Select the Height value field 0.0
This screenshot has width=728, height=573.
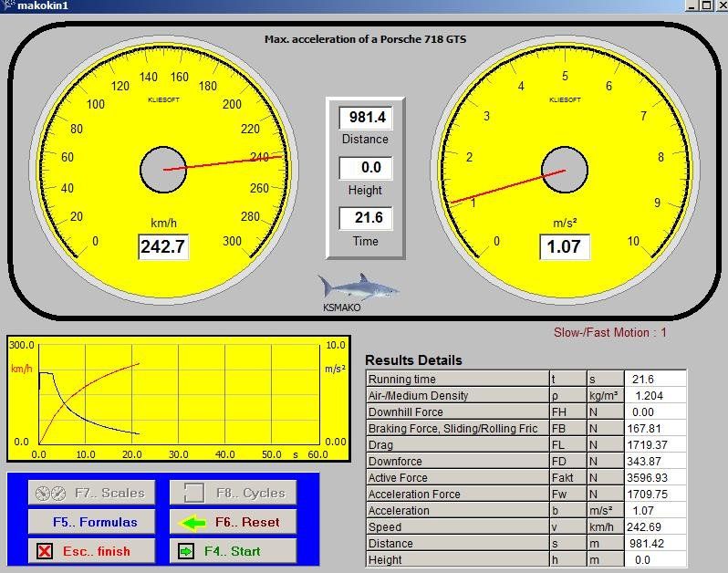click(x=366, y=168)
